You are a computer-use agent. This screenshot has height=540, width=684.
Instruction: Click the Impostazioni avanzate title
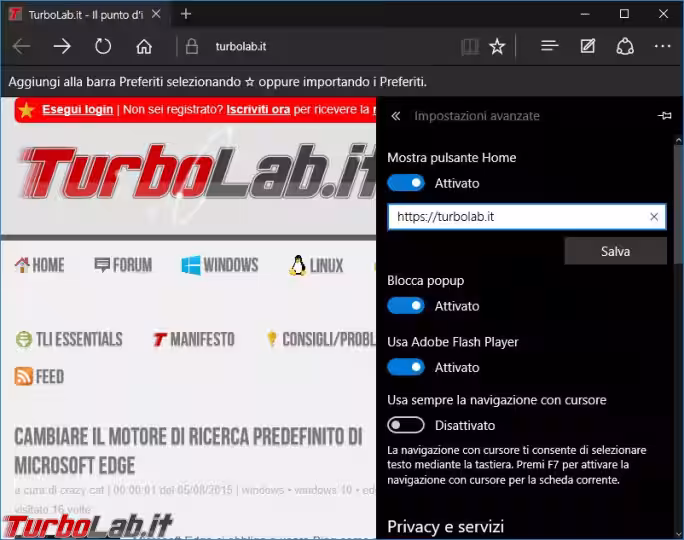pos(477,116)
